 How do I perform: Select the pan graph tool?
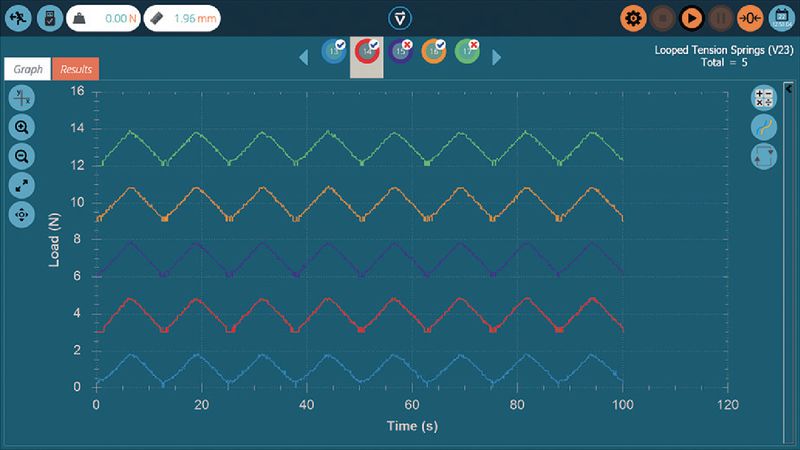21,213
